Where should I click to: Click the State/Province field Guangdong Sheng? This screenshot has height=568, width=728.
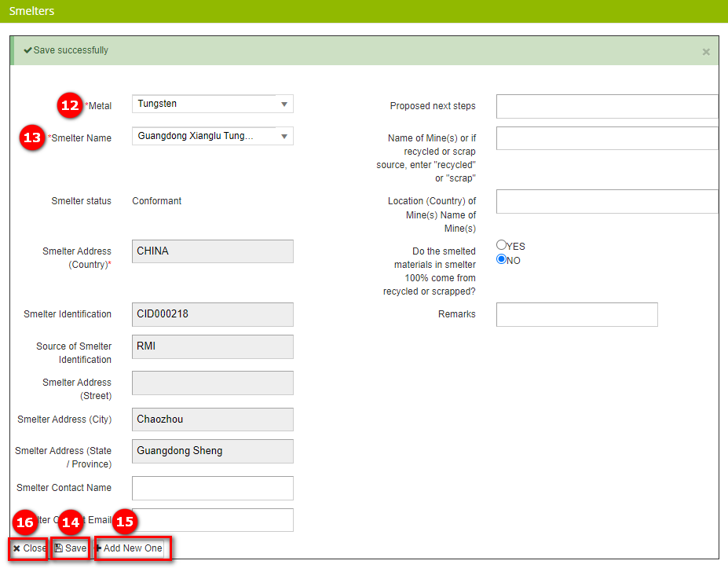(213, 451)
